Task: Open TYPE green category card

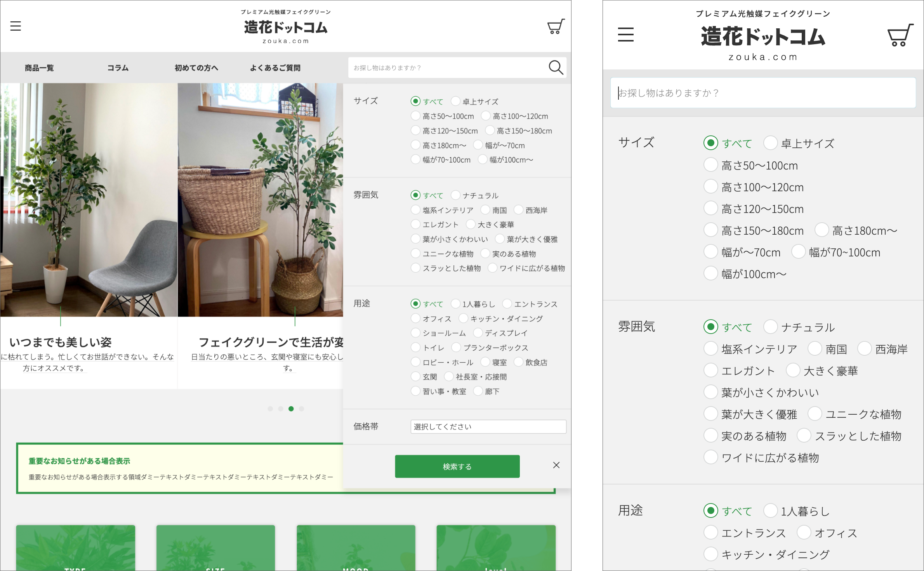Action: (76, 548)
